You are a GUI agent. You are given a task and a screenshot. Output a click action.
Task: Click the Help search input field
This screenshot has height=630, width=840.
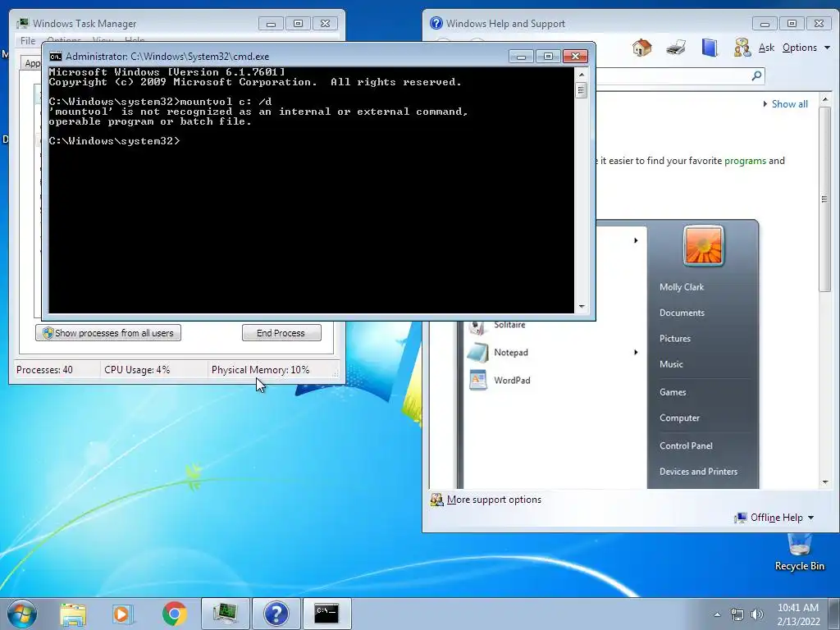point(673,75)
